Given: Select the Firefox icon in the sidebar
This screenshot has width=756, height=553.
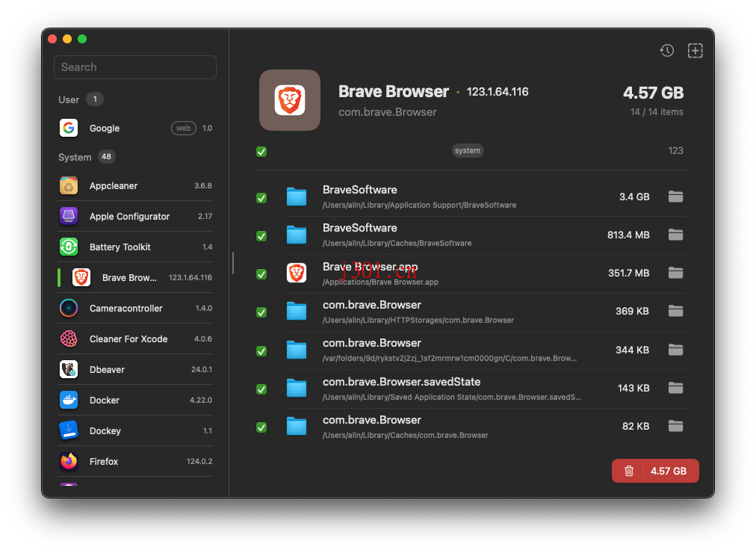Looking at the screenshot, I should [68, 461].
